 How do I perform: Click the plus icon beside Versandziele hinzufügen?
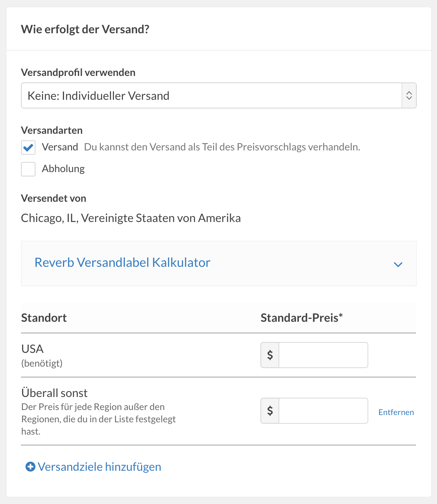click(x=30, y=467)
